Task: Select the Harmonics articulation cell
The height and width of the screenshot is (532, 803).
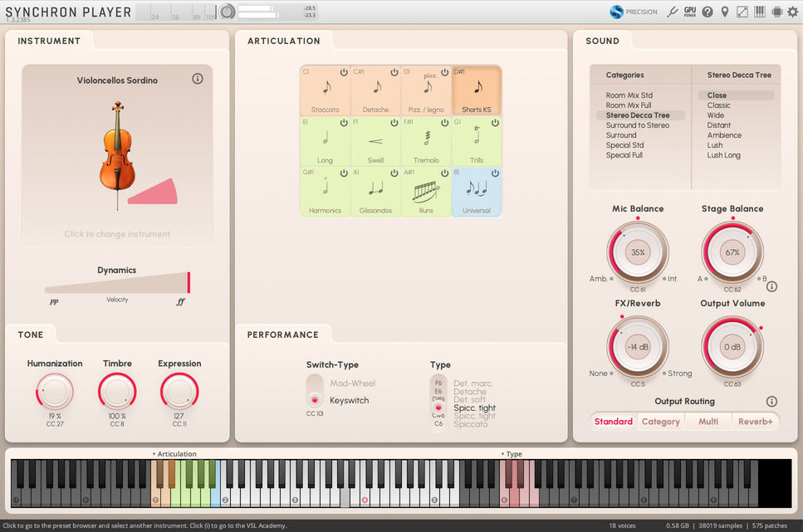Action: click(x=326, y=192)
